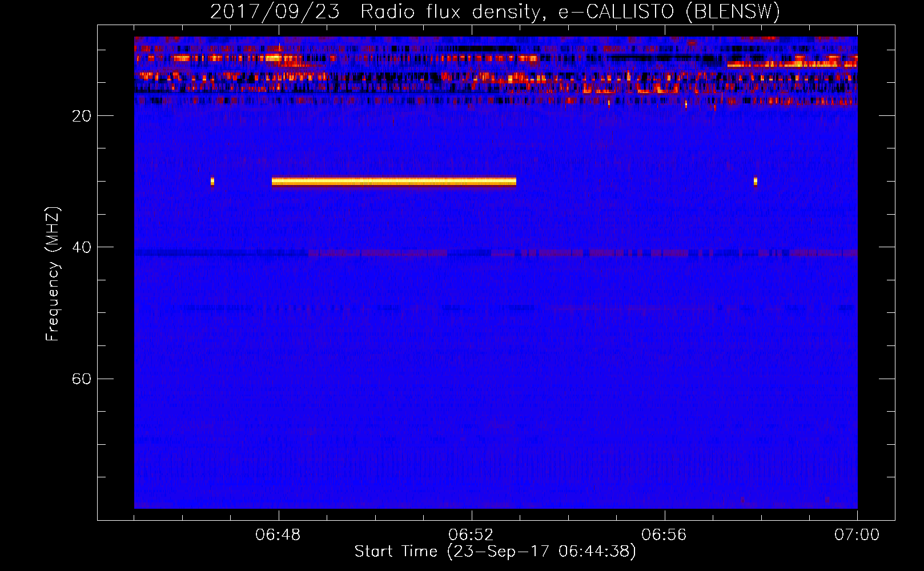Click the 06:56 time tick label
924x571 pixels.
coord(664,535)
